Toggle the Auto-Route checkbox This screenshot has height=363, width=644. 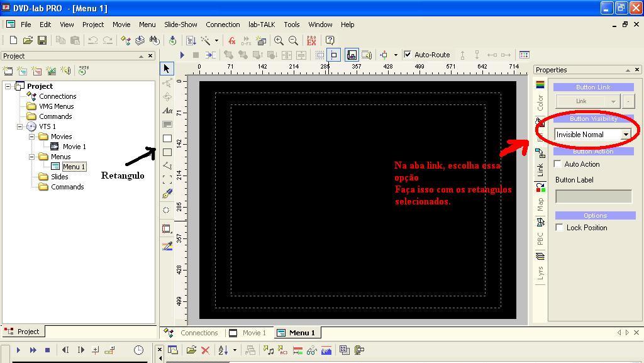(x=408, y=55)
